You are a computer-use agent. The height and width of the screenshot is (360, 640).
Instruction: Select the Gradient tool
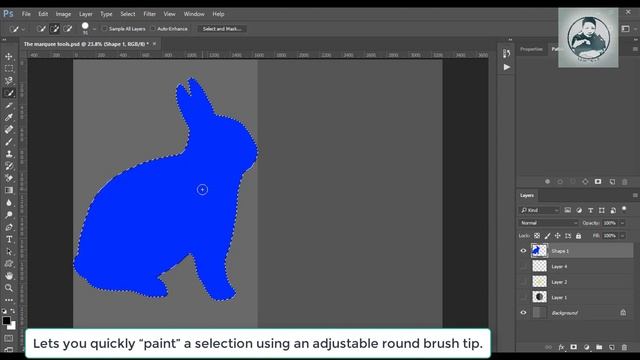pos(9,190)
